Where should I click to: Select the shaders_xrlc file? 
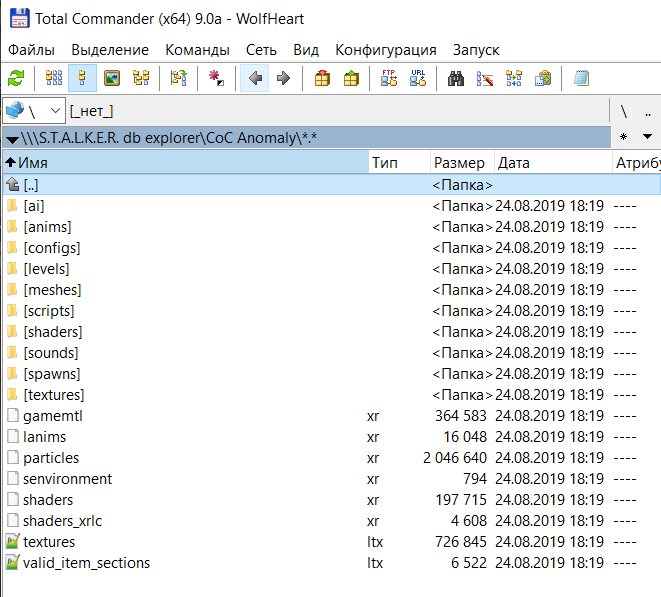pyautogui.click(x=331, y=521)
